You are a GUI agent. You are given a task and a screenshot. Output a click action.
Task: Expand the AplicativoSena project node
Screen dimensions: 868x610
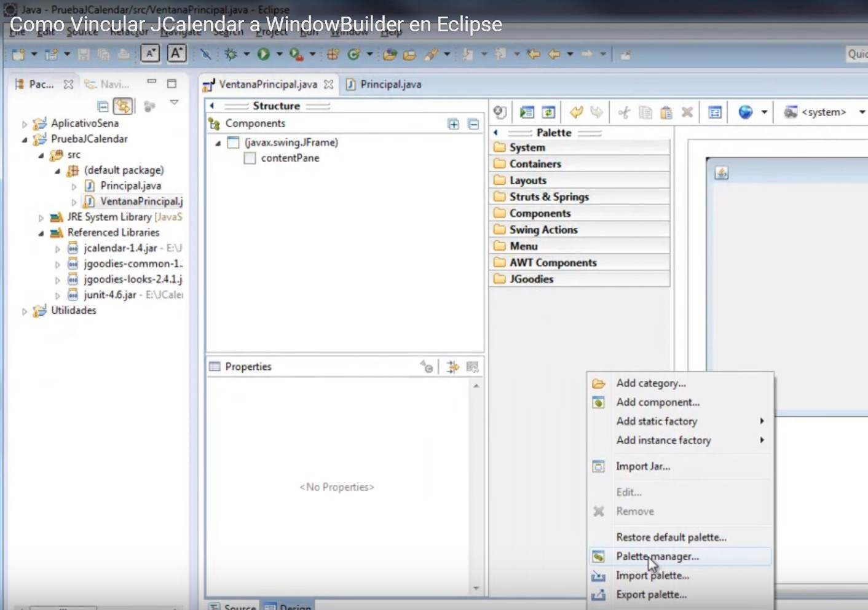coord(25,124)
